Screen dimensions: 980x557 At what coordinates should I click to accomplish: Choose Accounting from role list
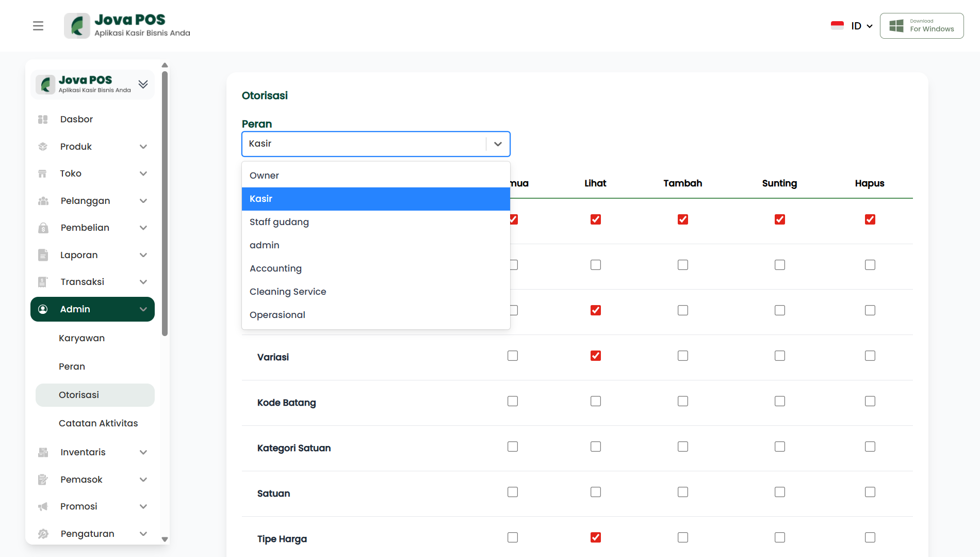[275, 268]
